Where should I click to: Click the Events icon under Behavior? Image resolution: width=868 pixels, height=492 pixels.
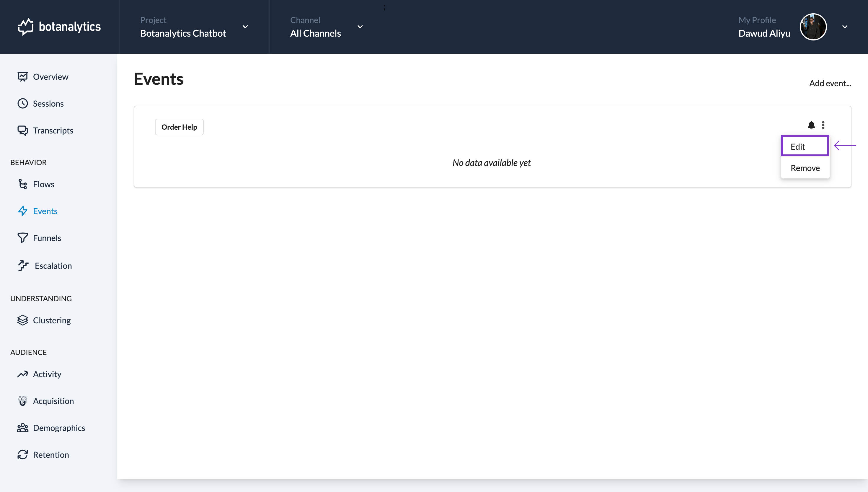pyautogui.click(x=23, y=211)
